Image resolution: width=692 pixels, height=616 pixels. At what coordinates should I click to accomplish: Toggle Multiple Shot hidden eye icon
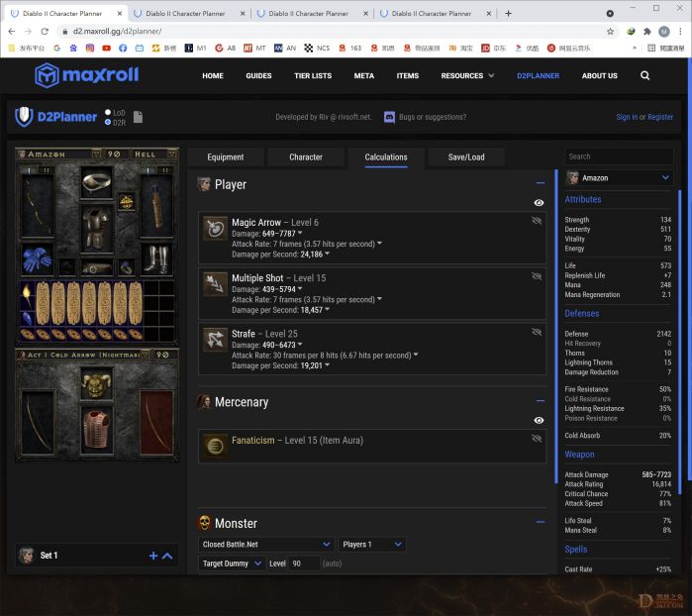(537, 276)
